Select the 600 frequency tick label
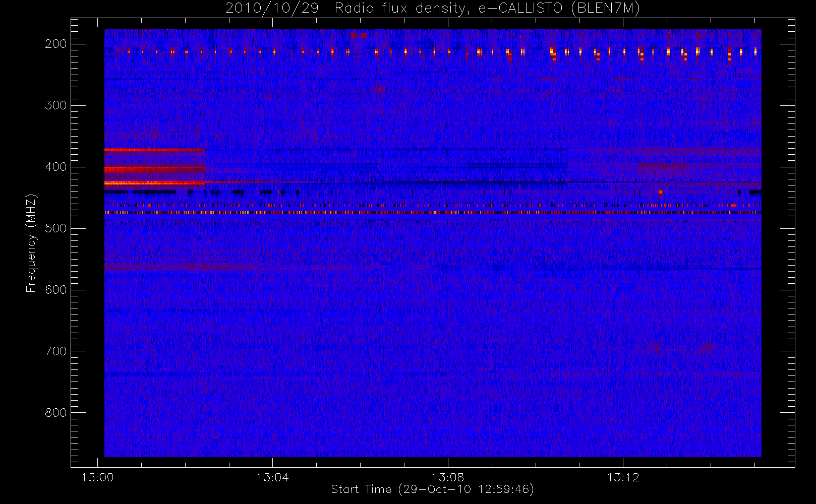Screen dimensions: 816x504 55,290
